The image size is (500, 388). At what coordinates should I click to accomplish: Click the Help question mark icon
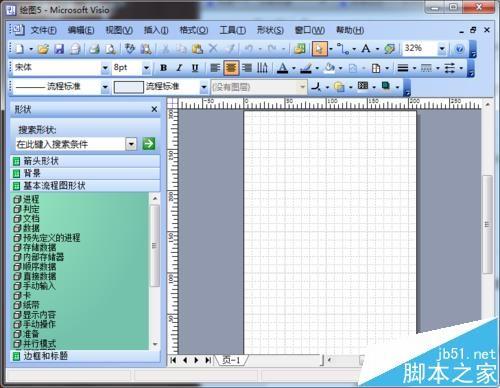[460, 49]
